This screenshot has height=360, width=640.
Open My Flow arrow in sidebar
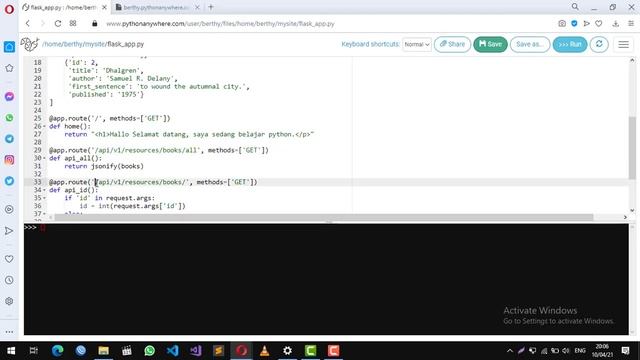9,231
